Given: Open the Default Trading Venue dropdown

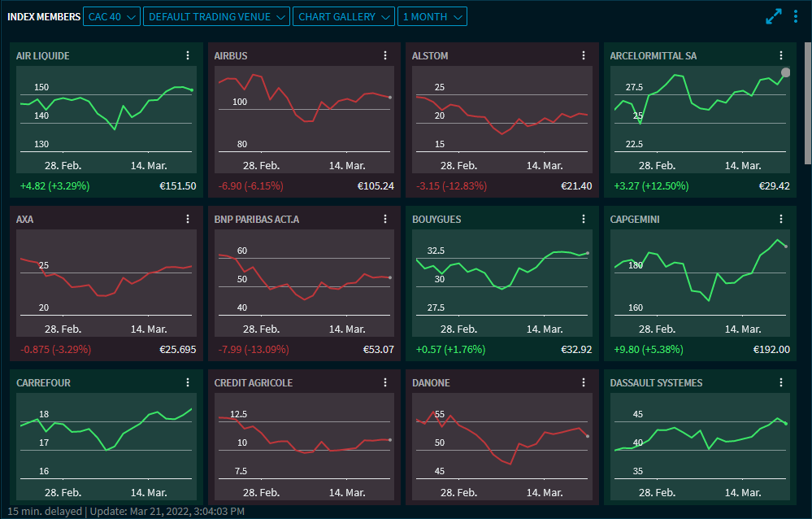Looking at the screenshot, I should click(216, 16).
